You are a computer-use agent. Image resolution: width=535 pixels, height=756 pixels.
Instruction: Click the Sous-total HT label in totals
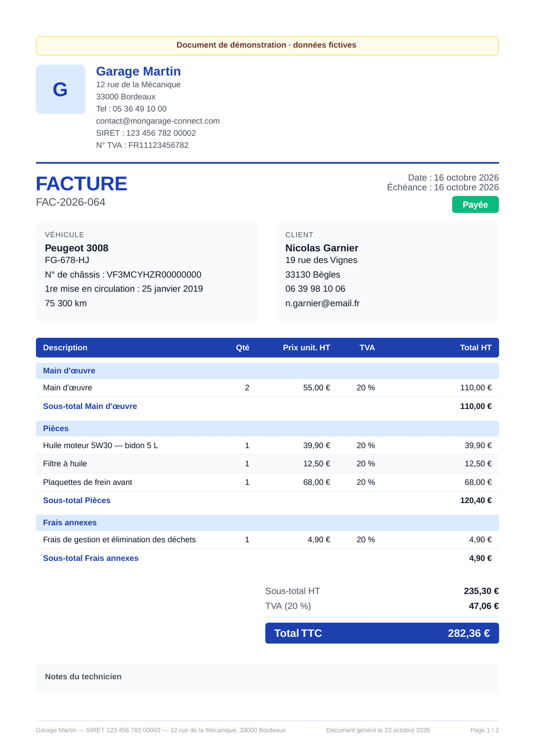coord(293,591)
